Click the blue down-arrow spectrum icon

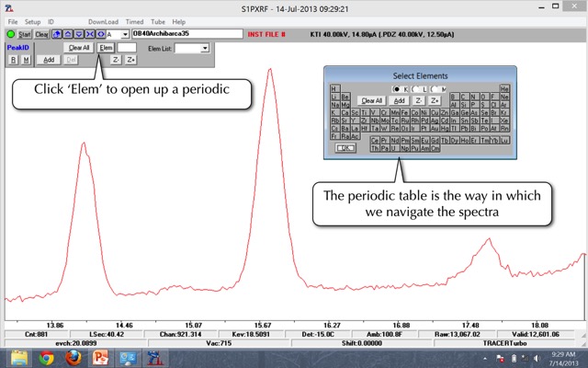78,34
